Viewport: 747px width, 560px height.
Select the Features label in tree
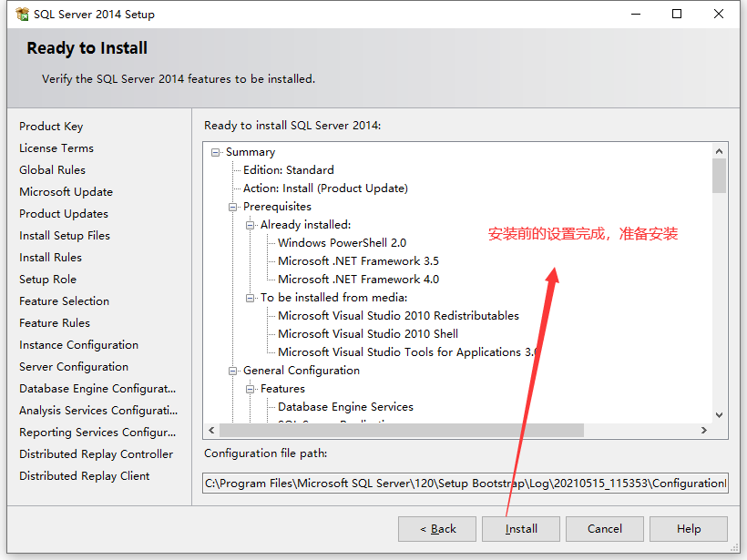tap(282, 389)
